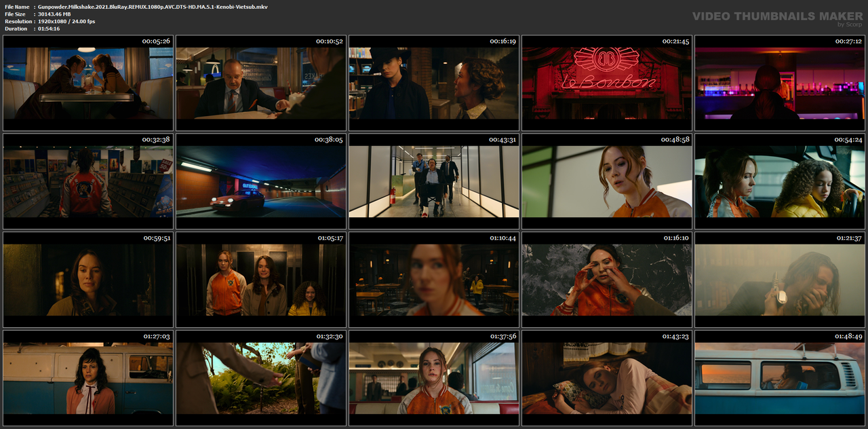Click the 00:05:26 timestamp label
Viewport: 868px width, 429px height.
[x=156, y=41]
